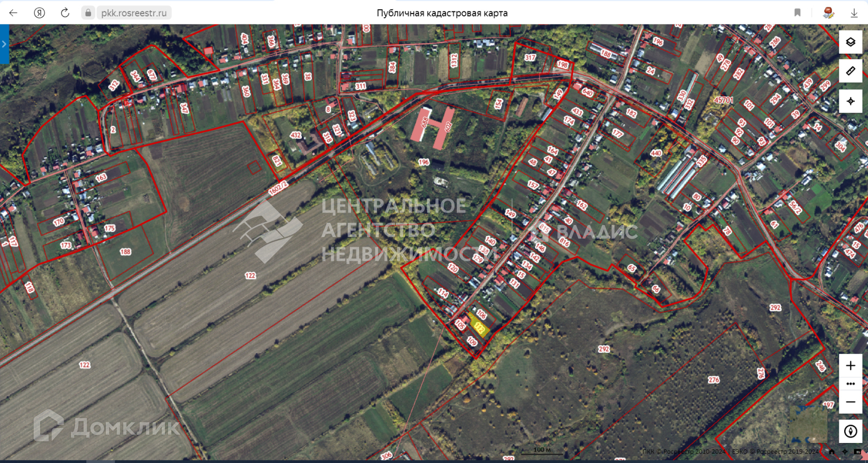Select parcel 106 on the map
The width and height of the screenshot is (868, 463).
481,314
